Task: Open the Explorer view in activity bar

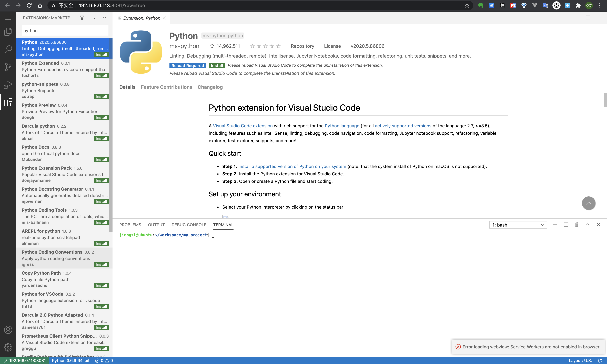Action: [8, 32]
